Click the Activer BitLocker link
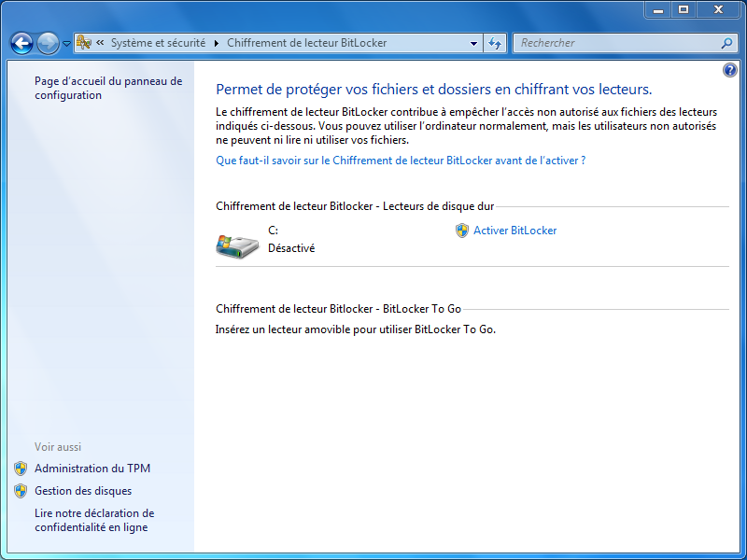This screenshot has width=747, height=560. click(515, 231)
